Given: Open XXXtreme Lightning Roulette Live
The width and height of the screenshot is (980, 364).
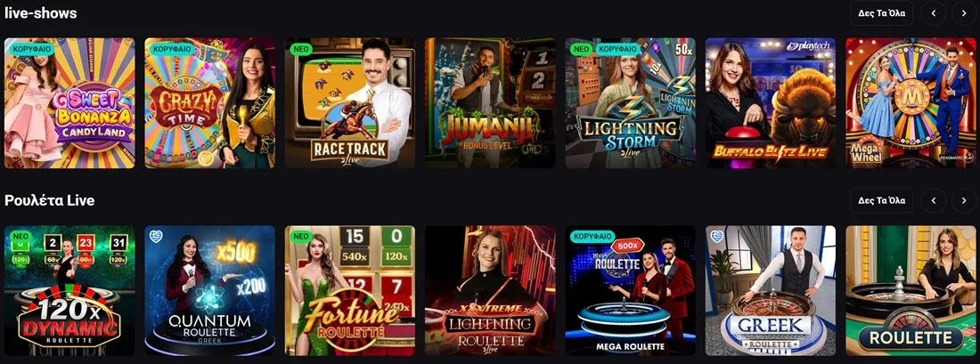Looking at the screenshot, I should pos(490,291).
